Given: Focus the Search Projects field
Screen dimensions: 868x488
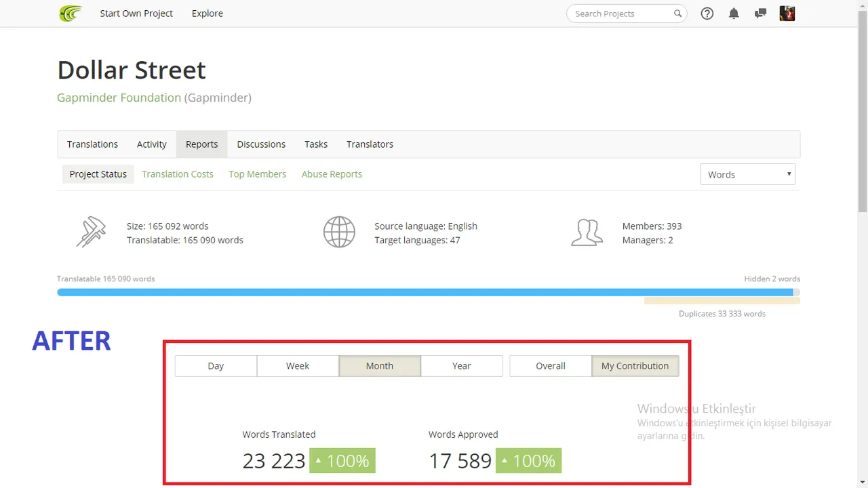Looking at the screenshot, I should pos(627,14).
